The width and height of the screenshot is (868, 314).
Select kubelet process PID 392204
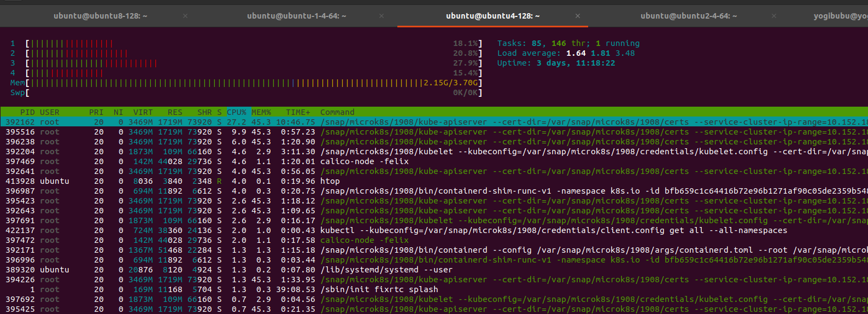coord(434,152)
